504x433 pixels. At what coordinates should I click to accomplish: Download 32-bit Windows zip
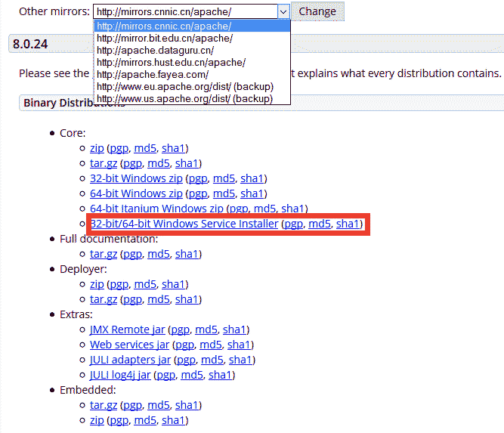click(x=136, y=178)
